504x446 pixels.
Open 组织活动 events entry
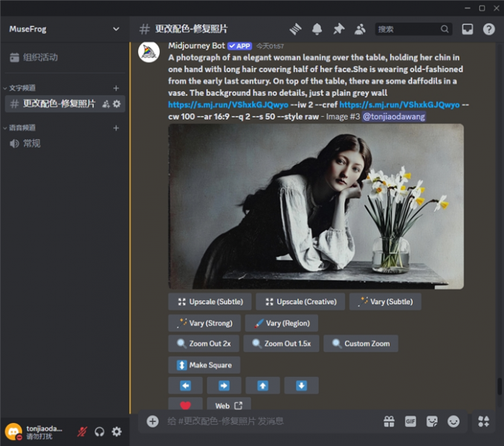point(64,57)
